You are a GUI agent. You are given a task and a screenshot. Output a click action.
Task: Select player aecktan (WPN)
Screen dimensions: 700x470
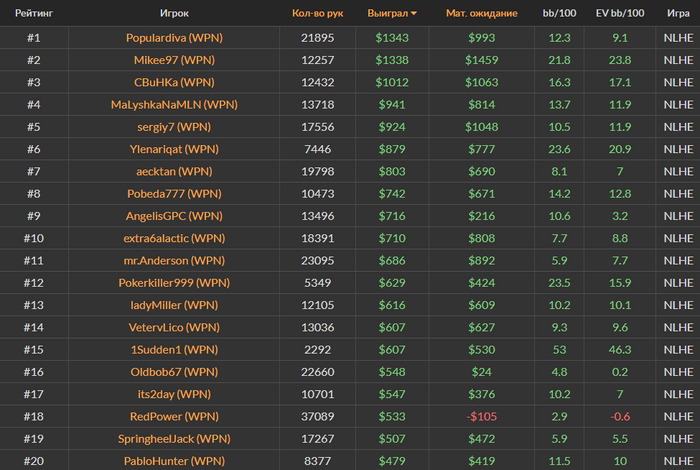(174, 171)
